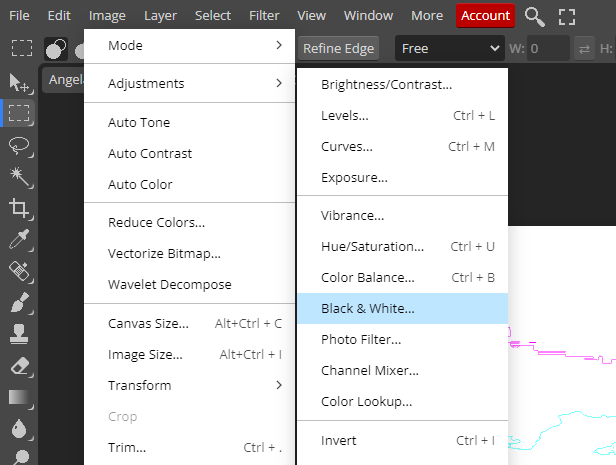
Task: Select the Rectangle Select tool
Action: pyautogui.click(x=18, y=113)
